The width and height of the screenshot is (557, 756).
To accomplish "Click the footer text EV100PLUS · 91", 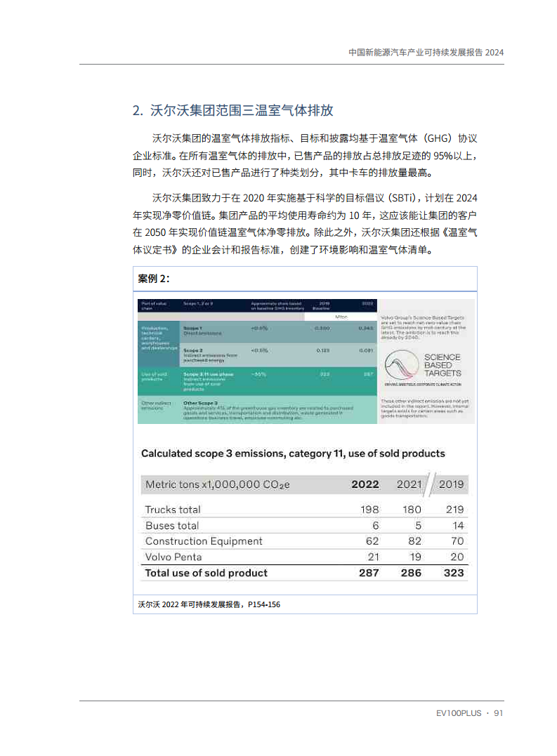I will (x=469, y=713).
